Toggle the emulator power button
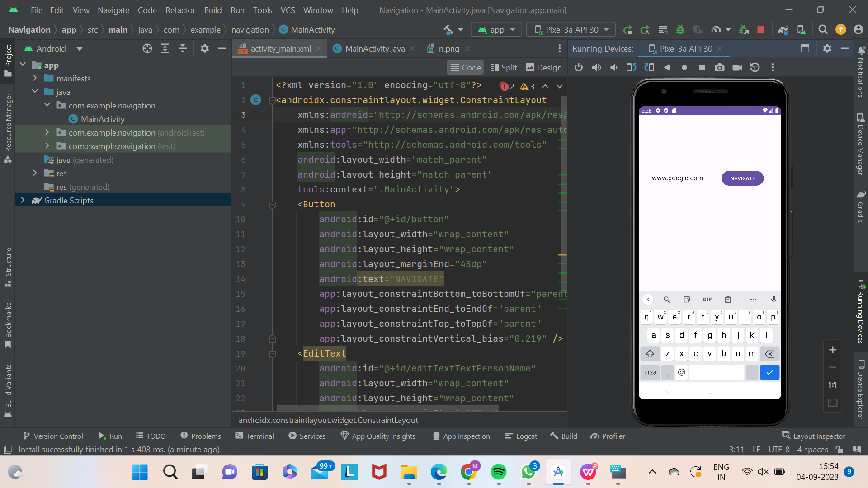Screen dimensions: 868x488 (579, 67)
